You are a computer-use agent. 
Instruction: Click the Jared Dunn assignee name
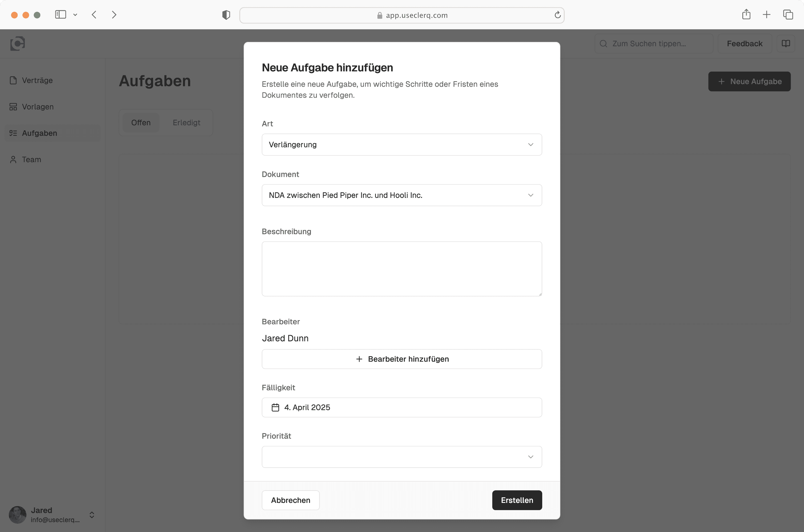[x=285, y=338]
